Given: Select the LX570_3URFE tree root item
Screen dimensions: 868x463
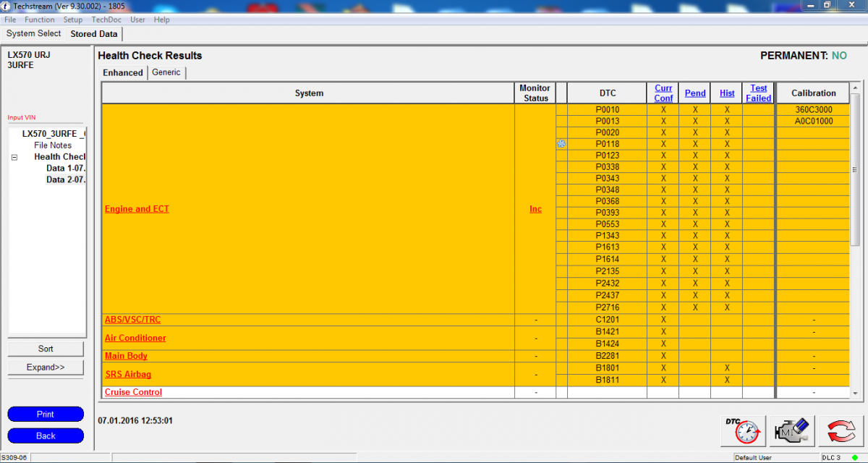Looking at the screenshot, I should [54, 134].
